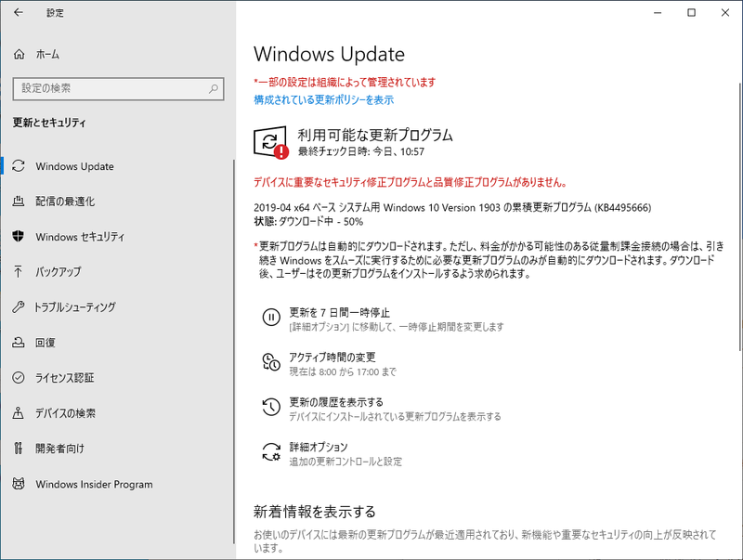Click the Windows セキュリティ shield icon
This screenshot has height=560, width=743.
coord(19,237)
